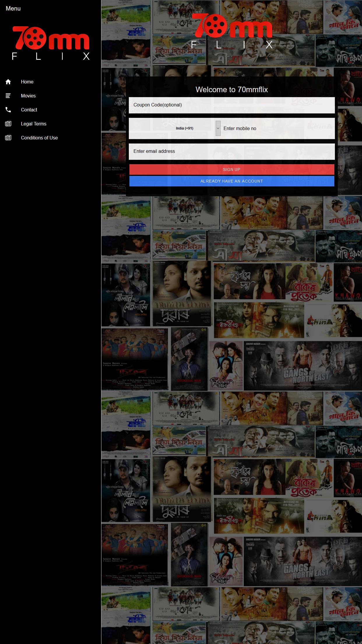View the Legal Terms page
This screenshot has height=644, width=362.
tap(34, 124)
